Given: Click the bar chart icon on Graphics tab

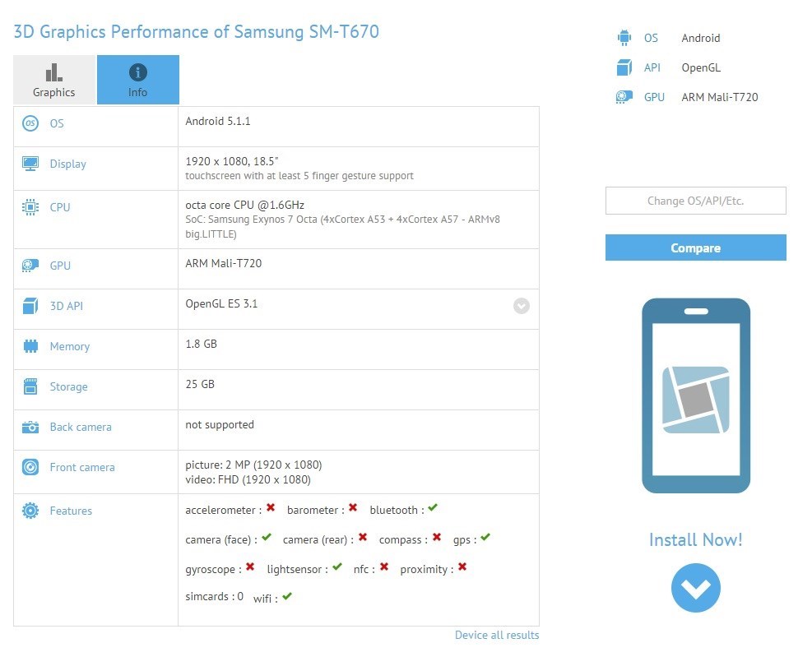Looking at the screenshot, I should [53, 72].
